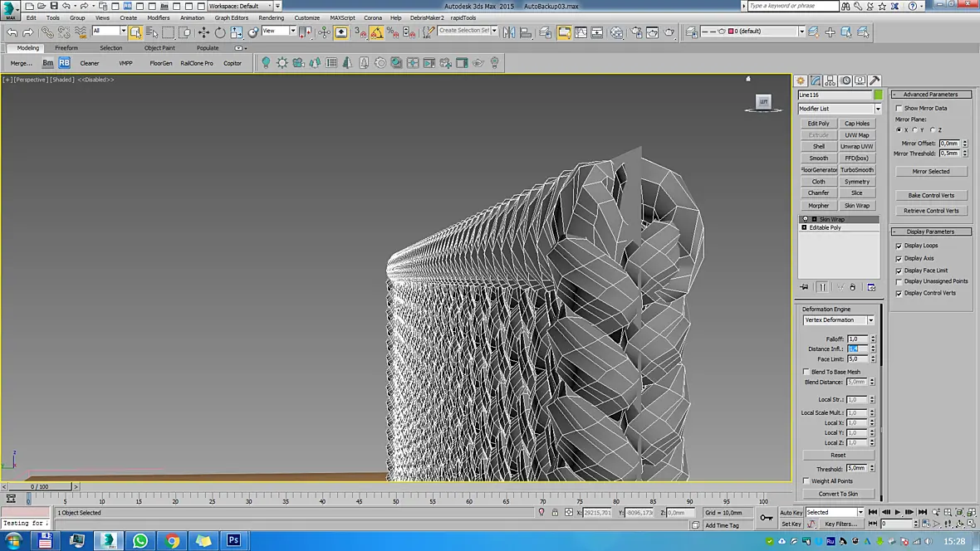The image size is (980, 551).
Task: Open the Graph Editors menu
Action: tap(231, 18)
